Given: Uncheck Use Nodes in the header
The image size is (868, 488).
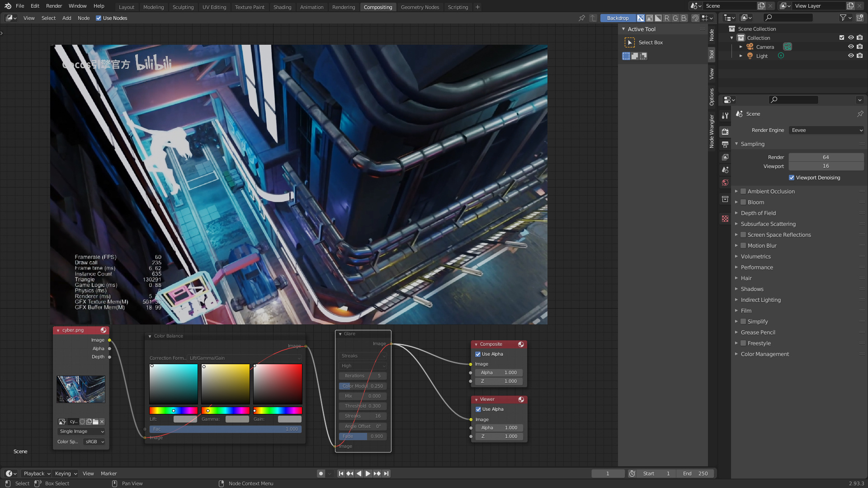Looking at the screenshot, I should (99, 18).
